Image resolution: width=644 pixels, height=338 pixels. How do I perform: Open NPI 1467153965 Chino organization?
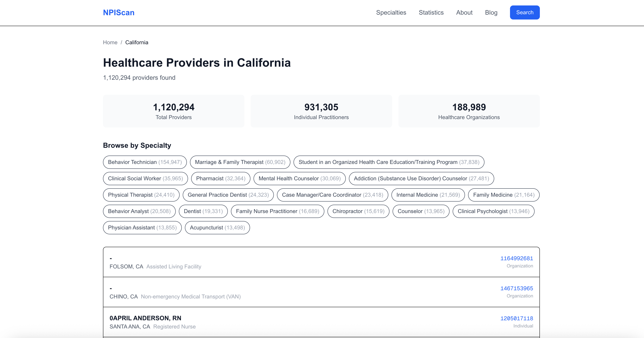516,288
